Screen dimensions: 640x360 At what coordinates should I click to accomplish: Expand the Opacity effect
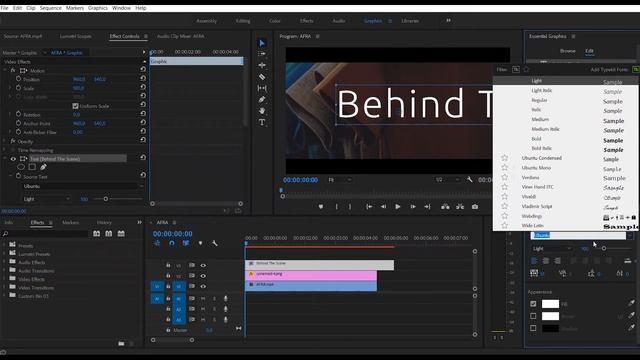[4, 141]
